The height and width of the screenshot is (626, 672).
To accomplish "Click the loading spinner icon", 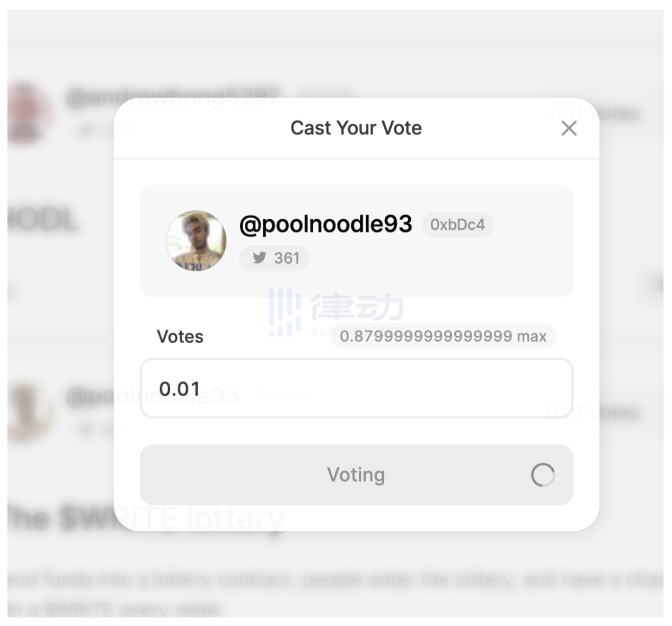I will tap(543, 475).
